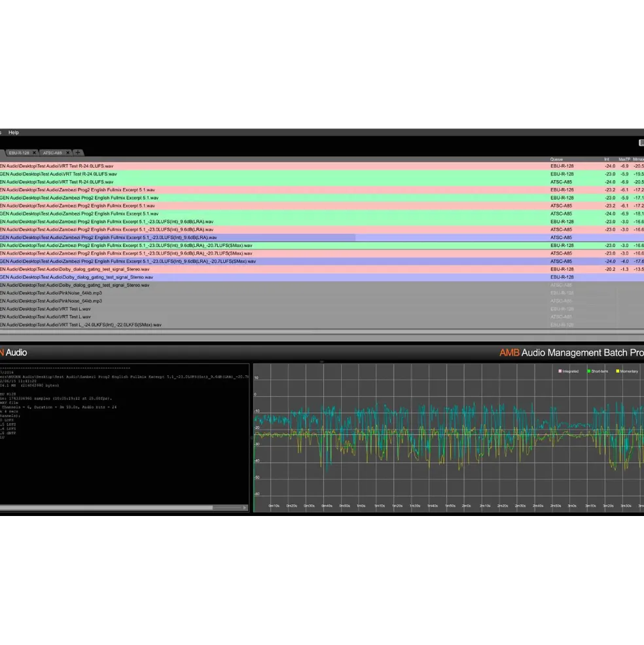Add a new queue tab with plus icon
Viewport: 644px width, 645px height.
click(78, 153)
